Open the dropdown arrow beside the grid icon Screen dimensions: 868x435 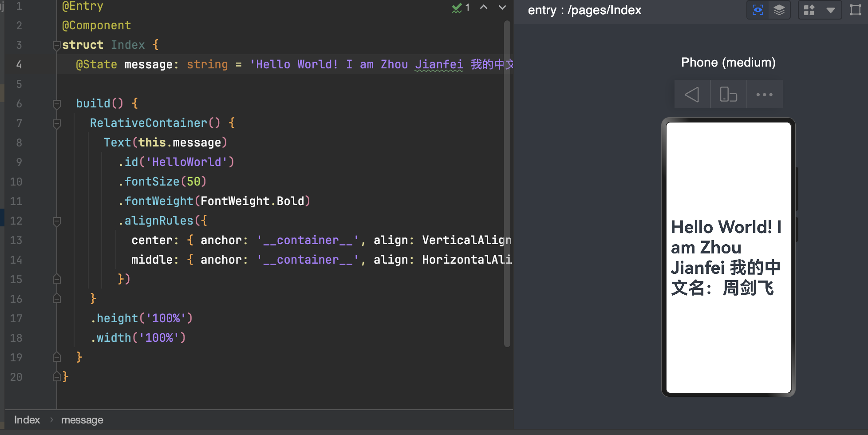click(831, 10)
